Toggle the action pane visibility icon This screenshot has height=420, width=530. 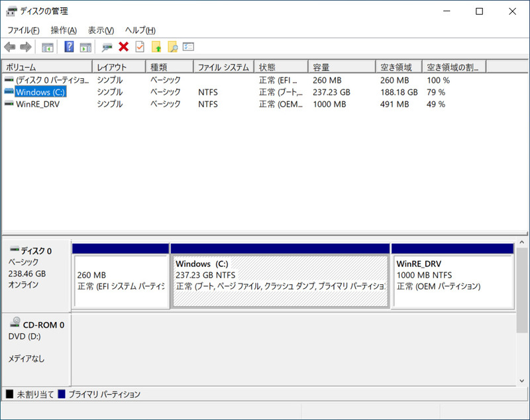tap(87, 46)
